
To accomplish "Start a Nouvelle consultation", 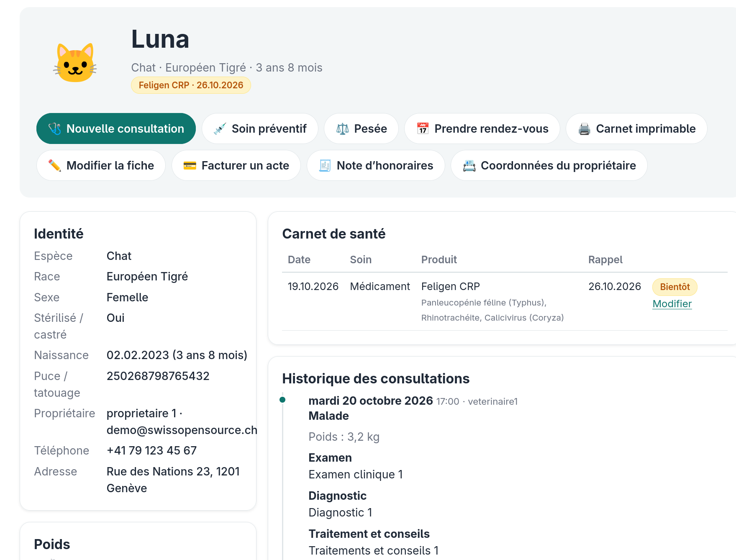I will (x=116, y=128).
